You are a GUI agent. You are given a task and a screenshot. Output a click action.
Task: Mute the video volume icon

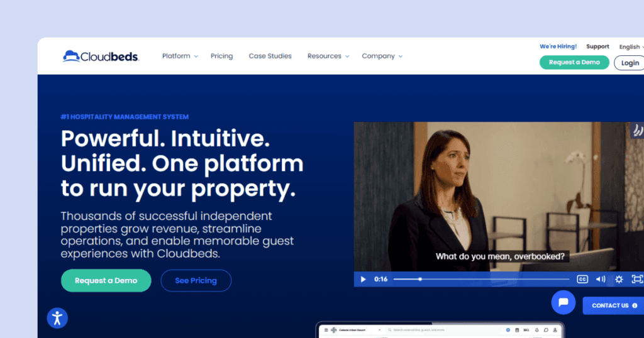601,280
